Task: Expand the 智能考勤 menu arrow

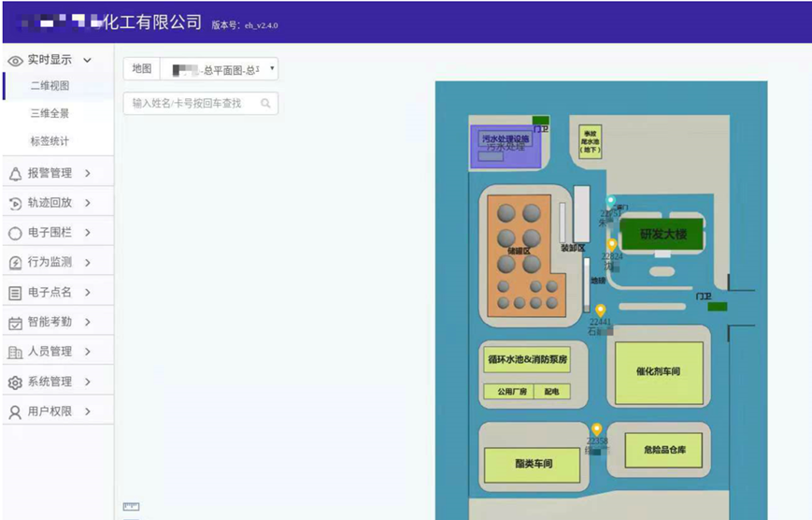Action: coord(88,322)
